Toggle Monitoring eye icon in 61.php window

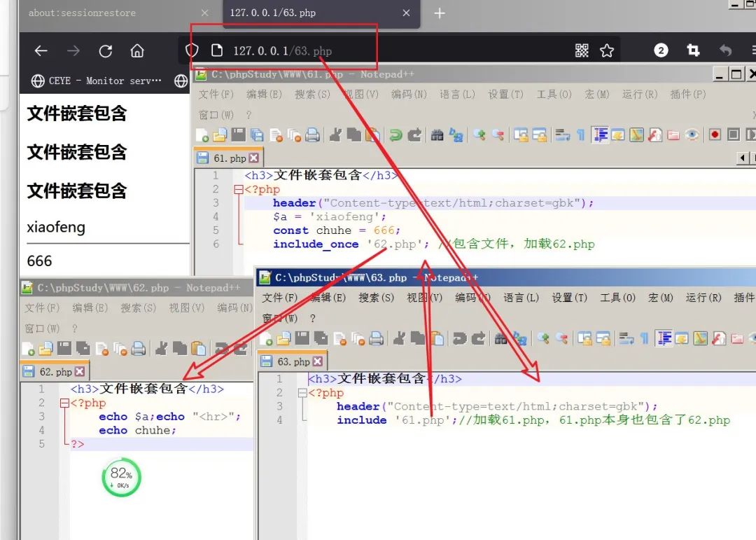click(x=692, y=134)
